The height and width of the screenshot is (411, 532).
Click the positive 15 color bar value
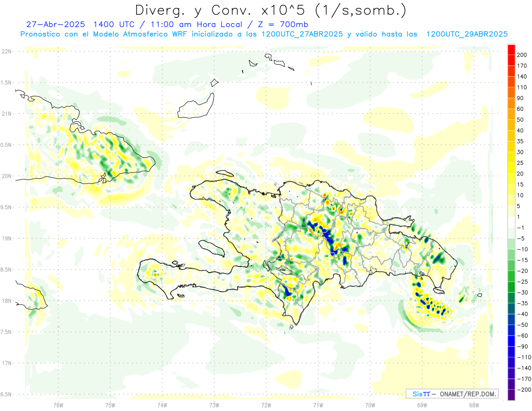521,184
